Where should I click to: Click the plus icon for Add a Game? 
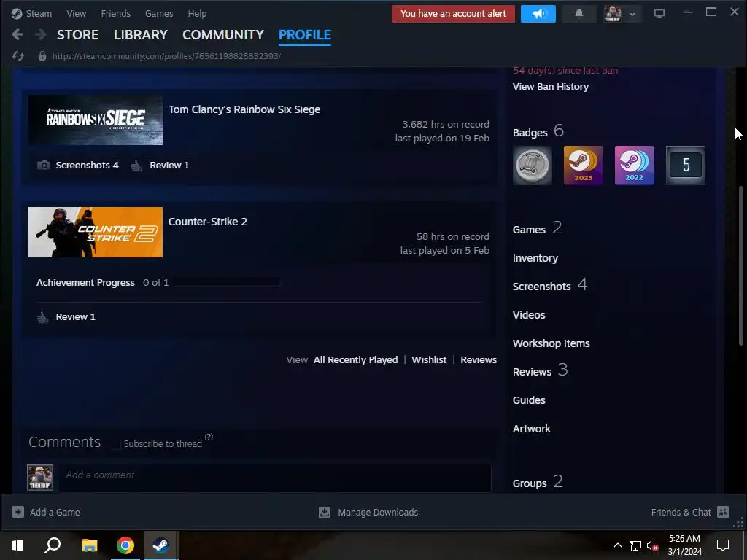pyautogui.click(x=18, y=512)
